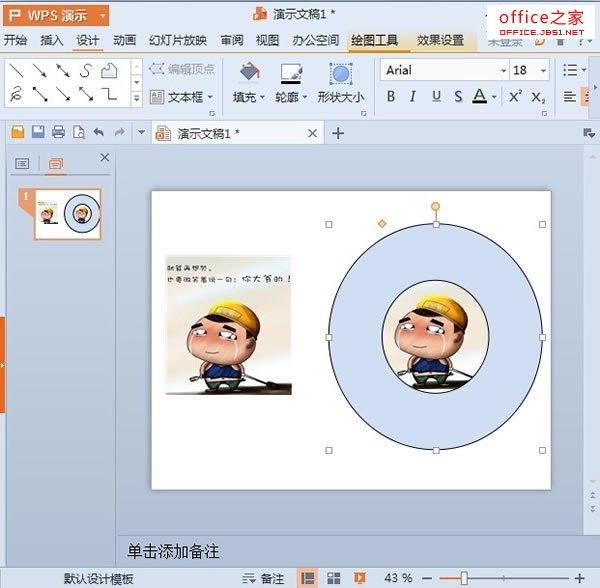Toggle Bold formatting

(x=391, y=97)
